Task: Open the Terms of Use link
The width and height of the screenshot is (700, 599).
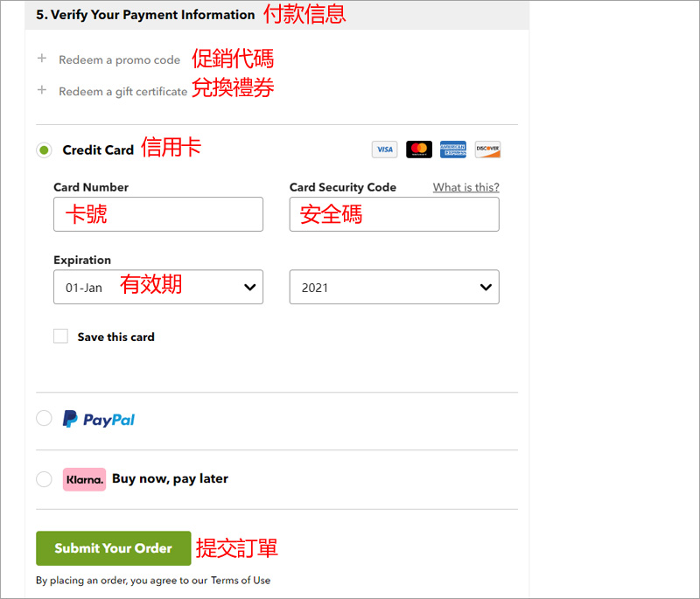Action: [x=240, y=580]
